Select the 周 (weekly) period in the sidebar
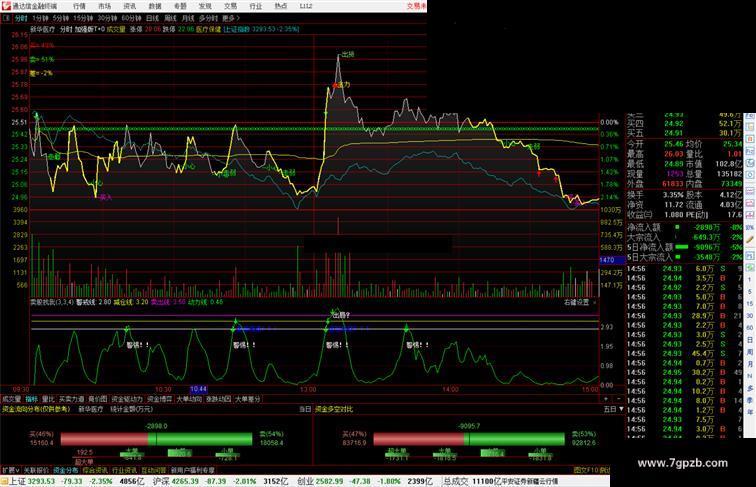Image resolution: width=756 pixels, height=487 pixels. (750, 352)
